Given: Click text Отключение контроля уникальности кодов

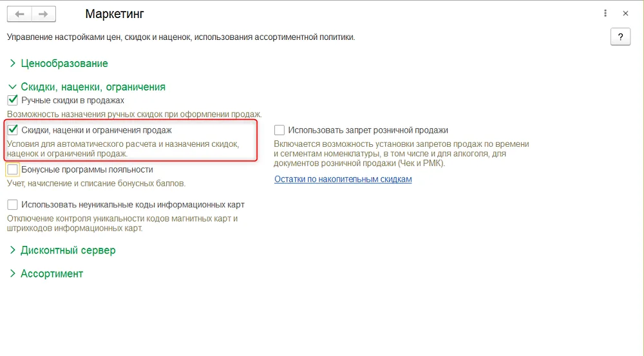Looking at the screenshot, I should 122,223.
